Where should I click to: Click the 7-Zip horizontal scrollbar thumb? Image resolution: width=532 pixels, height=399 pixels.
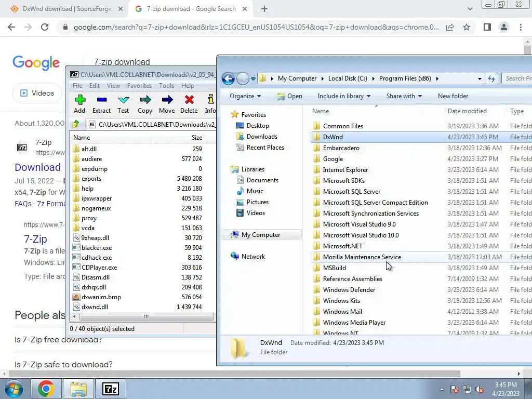(x=146, y=316)
